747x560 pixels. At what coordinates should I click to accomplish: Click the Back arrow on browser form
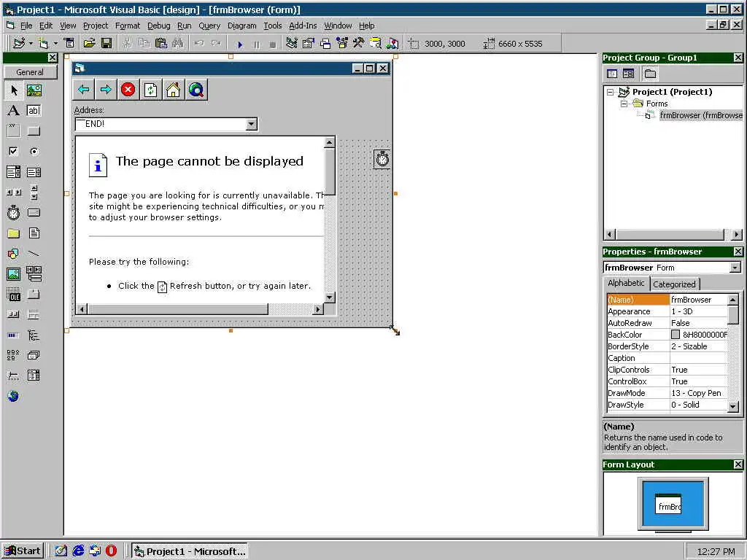tap(84, 90)
